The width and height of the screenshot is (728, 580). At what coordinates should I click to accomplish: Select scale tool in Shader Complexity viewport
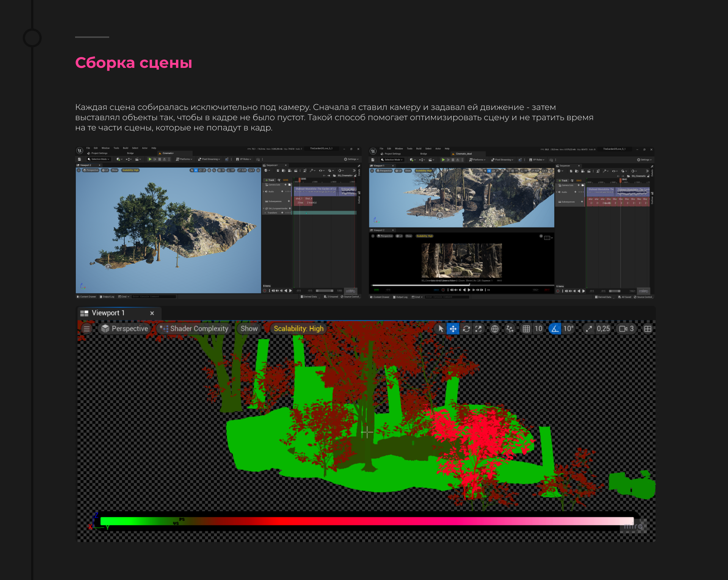479,329
